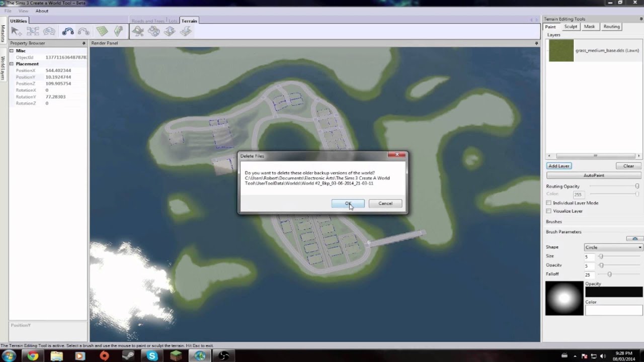Toggle the Visualize Layer checkbox
The height and width of the screenshot is (362, 644).
click(548, 211)
